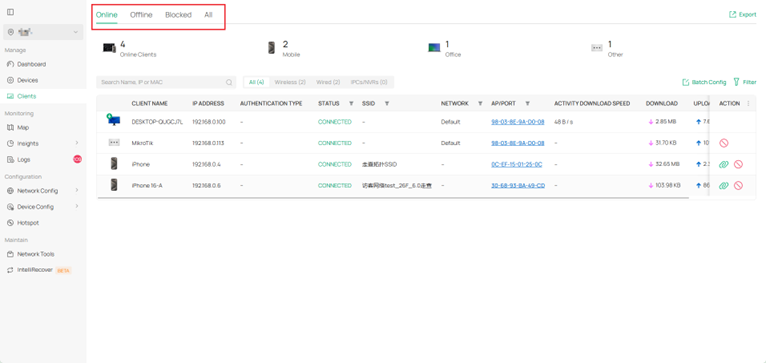
Task: Switch to the All clients tab
Action: coord(209,15)
